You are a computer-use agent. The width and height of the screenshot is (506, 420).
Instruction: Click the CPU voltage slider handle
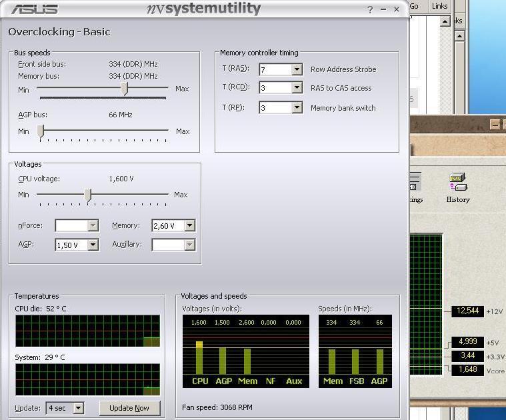[88, 195]
